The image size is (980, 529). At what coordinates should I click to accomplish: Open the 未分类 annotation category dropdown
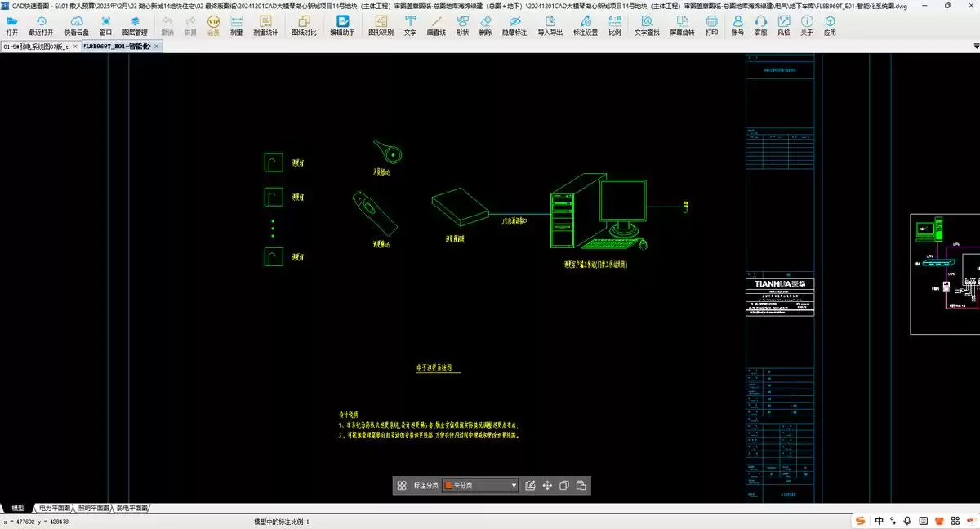click(480, 485)
